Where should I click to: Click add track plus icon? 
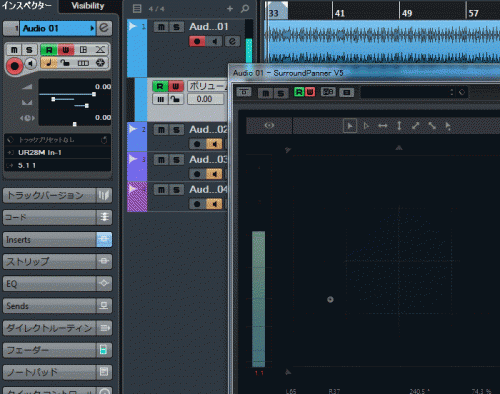[230, 9]
